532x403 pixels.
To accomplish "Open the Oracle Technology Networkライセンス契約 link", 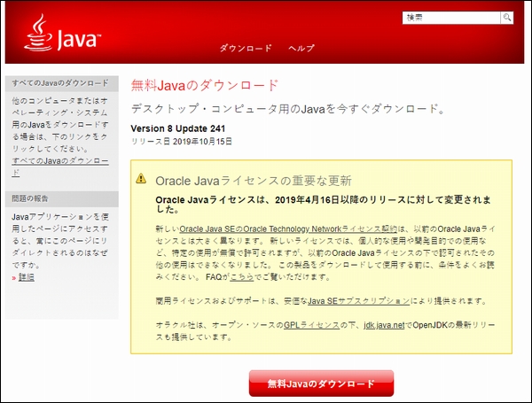I will tap(288, 229).
